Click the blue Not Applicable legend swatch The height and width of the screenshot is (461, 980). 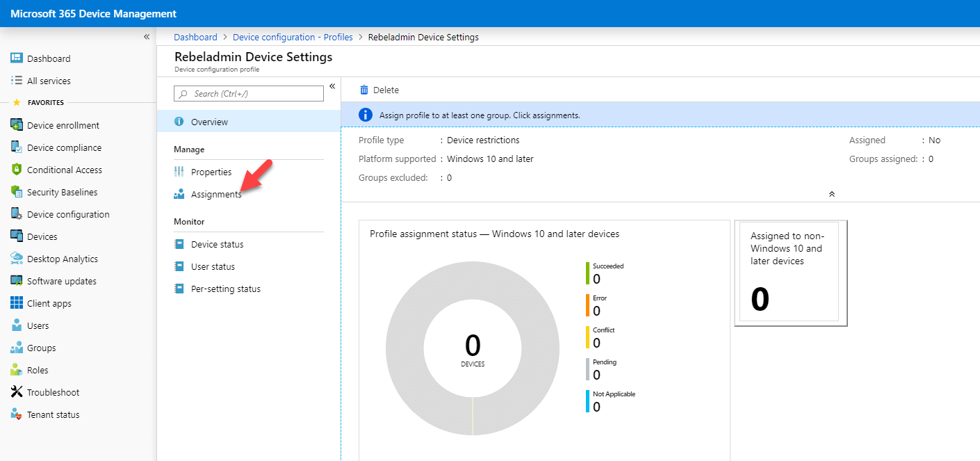pos(588,401)
